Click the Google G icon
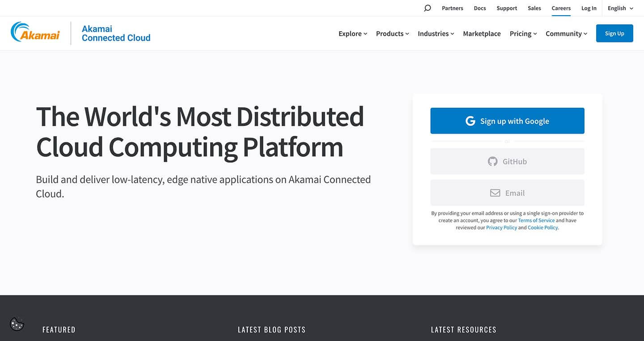644x341 pixels. [x=470, y=121]
